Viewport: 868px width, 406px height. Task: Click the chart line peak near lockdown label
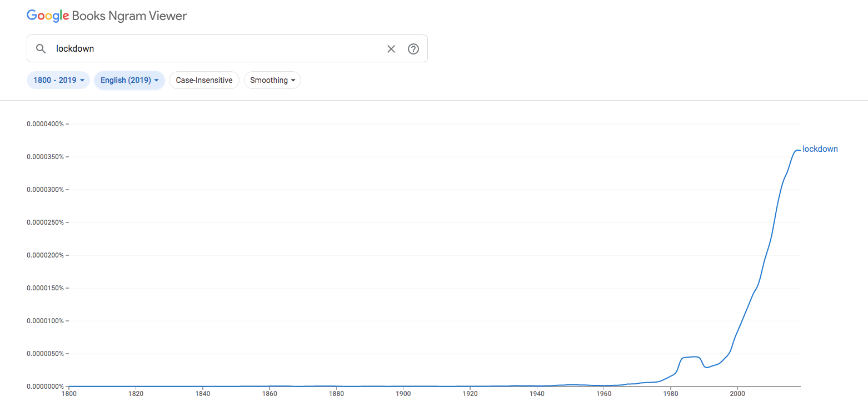797,150
